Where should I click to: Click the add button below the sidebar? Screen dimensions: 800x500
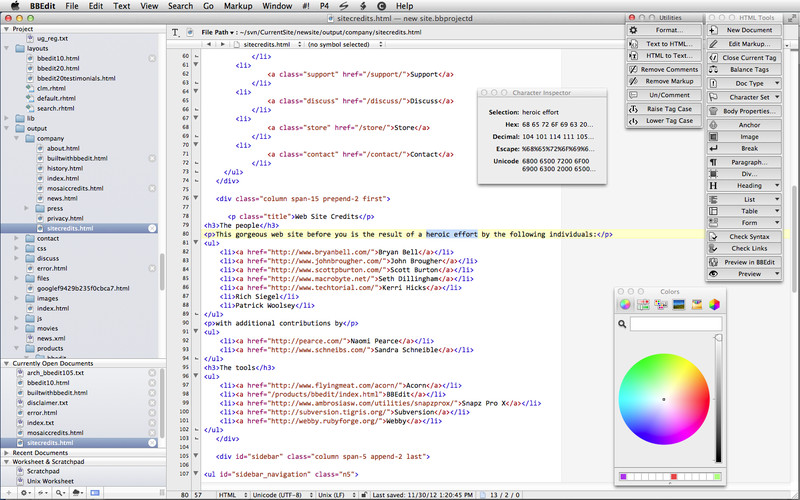(11, 492)
